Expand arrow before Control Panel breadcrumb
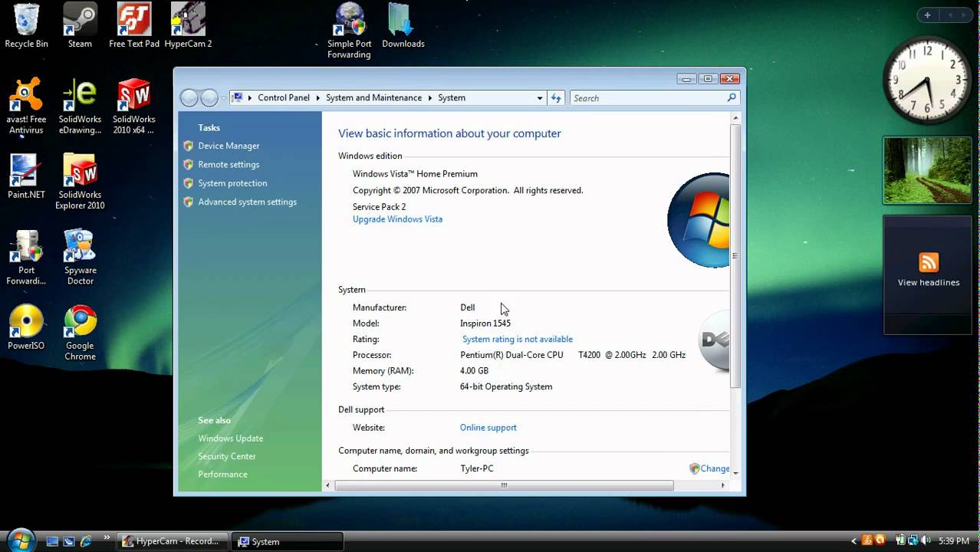This screenshot has height=552, width=980. [250, 98]
